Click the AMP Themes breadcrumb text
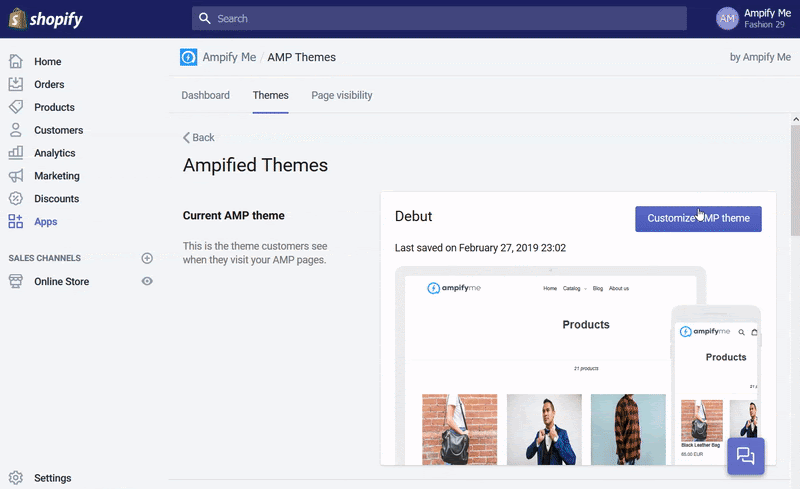 (x=302, y=57)
